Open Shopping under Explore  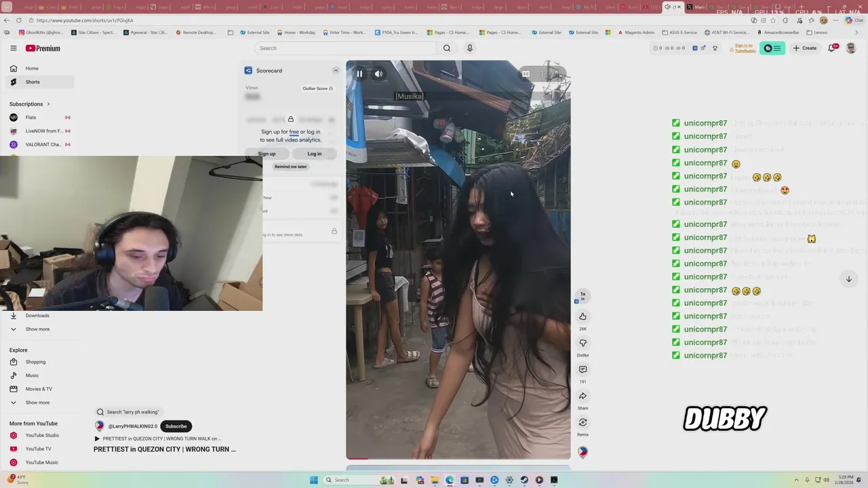39,362
